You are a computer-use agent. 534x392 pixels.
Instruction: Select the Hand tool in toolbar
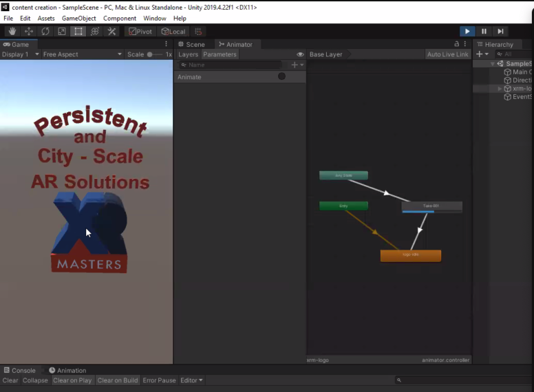click(x=12, y=31)
